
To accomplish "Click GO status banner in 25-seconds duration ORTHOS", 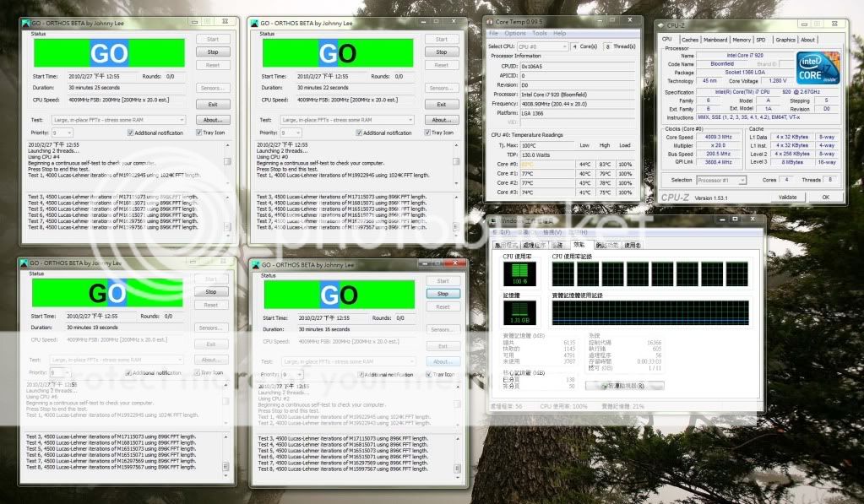I will (109, 53).
